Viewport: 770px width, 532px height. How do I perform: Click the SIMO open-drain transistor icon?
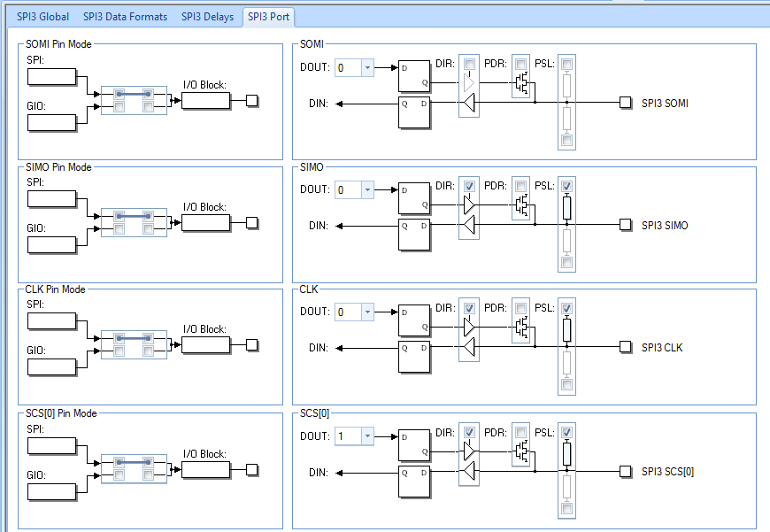522,205
